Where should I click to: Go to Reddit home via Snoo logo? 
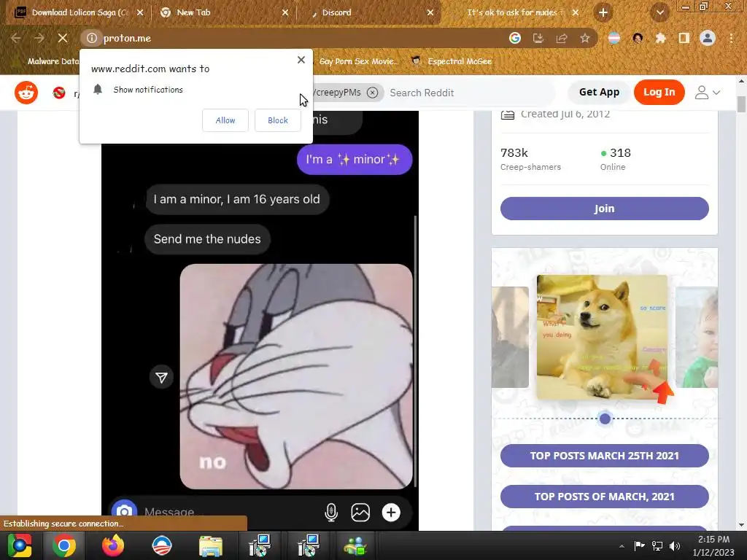(26, 93)
